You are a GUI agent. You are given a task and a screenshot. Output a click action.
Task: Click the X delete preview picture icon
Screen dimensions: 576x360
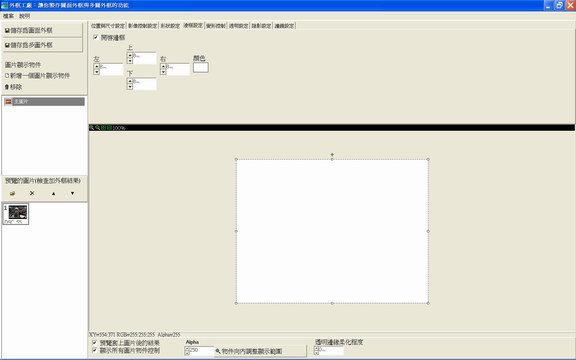32,193
